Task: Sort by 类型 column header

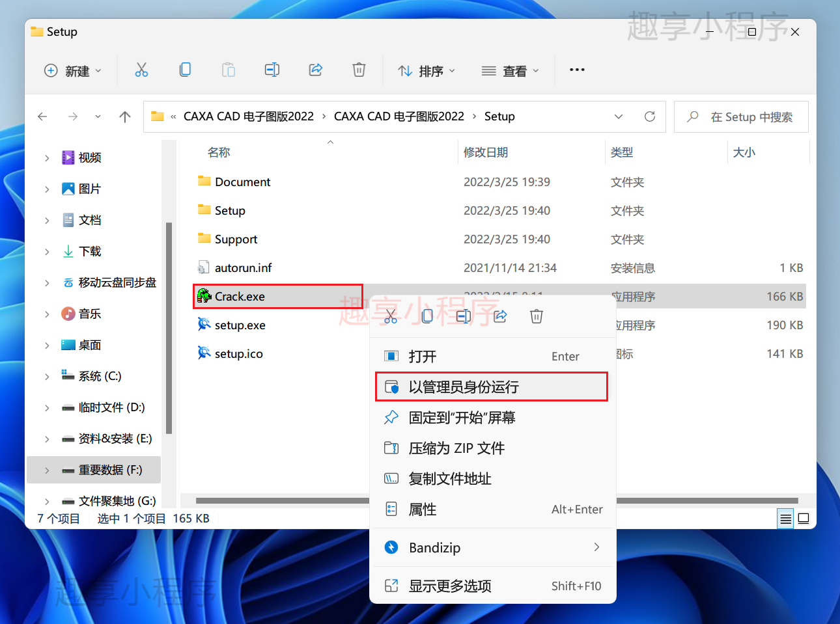Action: 622,152
